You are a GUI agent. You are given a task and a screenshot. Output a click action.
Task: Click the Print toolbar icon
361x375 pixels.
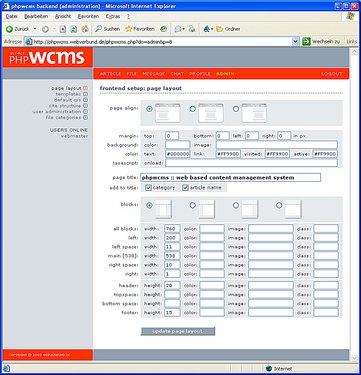click(x=192, y=29)
